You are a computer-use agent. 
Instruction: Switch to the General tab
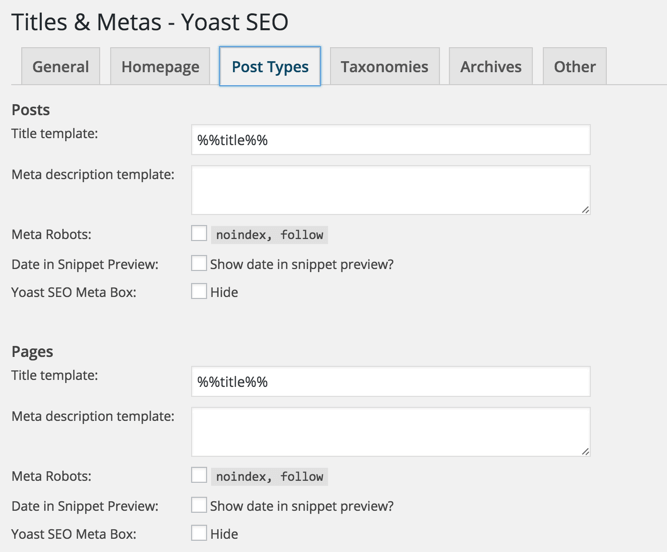pos(61,67)
